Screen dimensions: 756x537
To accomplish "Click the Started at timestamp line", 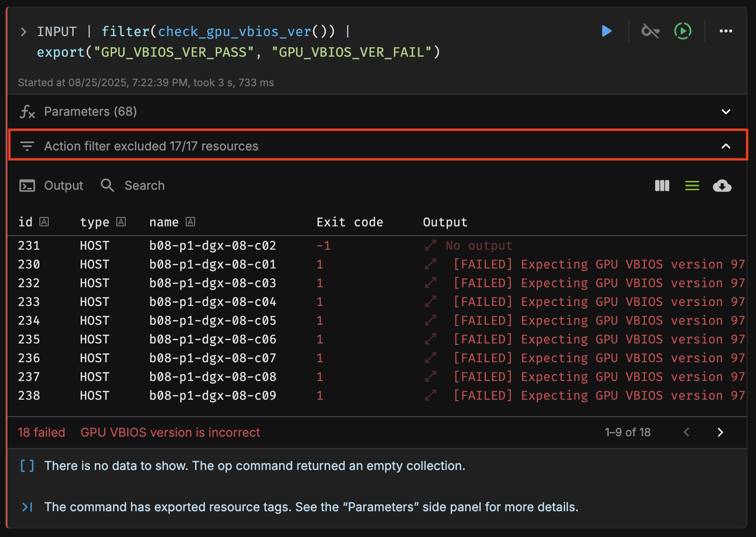I will click(x=146, y=82).
